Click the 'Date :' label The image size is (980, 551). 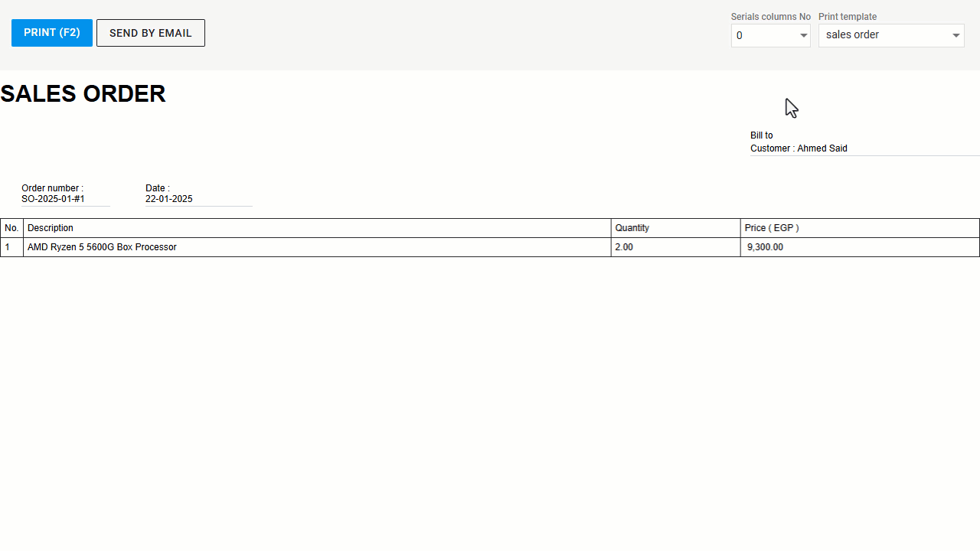coord(158,188)
